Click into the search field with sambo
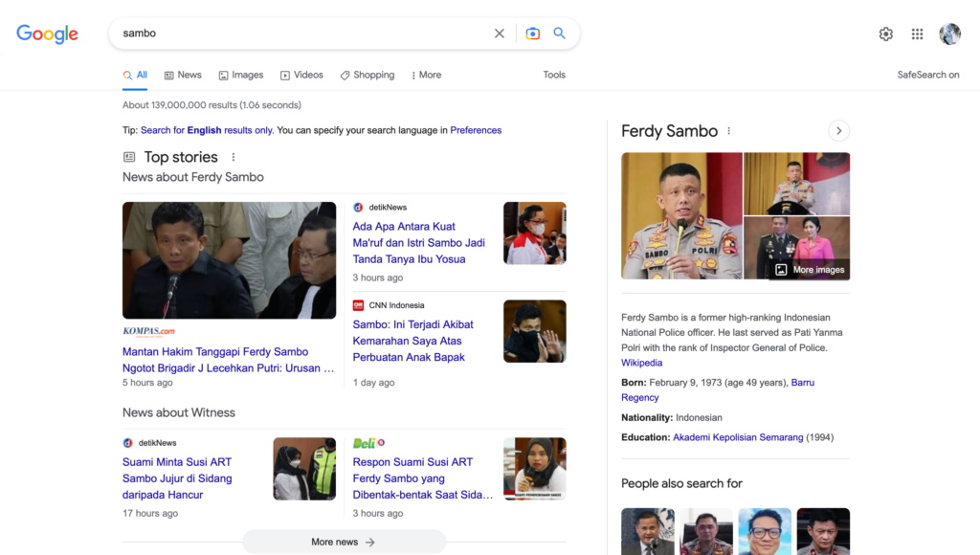 (297, 33)
